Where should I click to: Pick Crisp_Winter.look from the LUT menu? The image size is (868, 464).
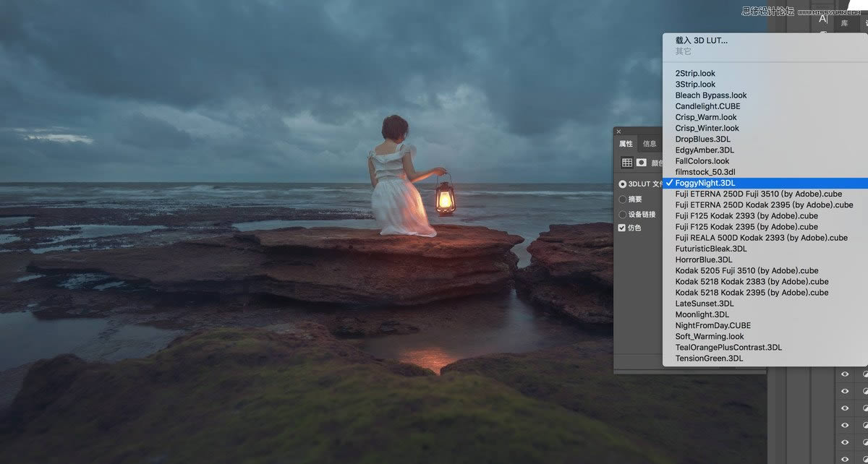pyautogui.click(x=707, y=128)
